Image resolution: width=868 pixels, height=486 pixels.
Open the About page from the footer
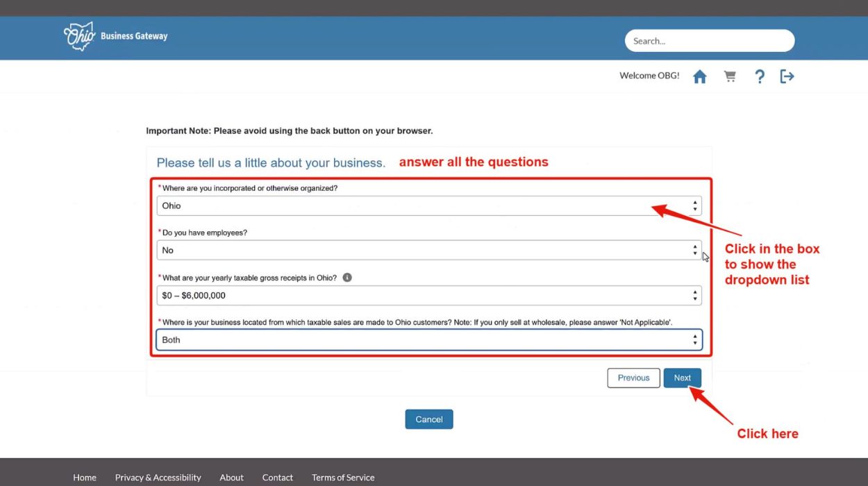coord(231,477)
